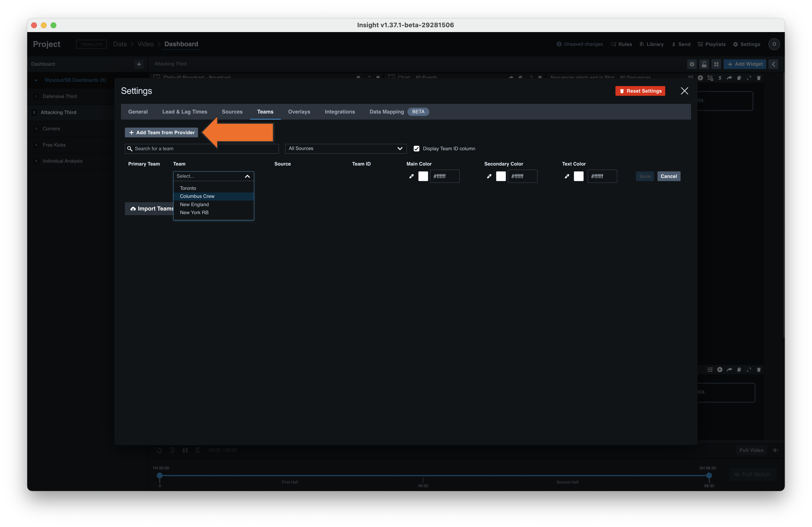Image resolution: width=812 pixels, height=527 pixels.
Task: Open the user avatar menu
Action: [774, 44]
